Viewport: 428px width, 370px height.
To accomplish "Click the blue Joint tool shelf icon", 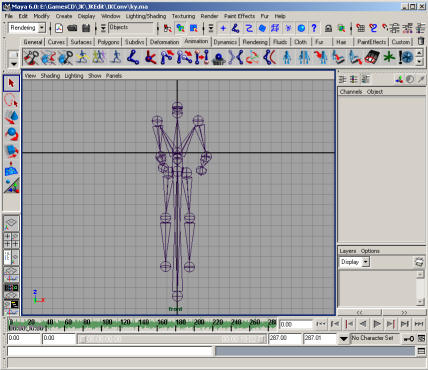I will [133, 57].
